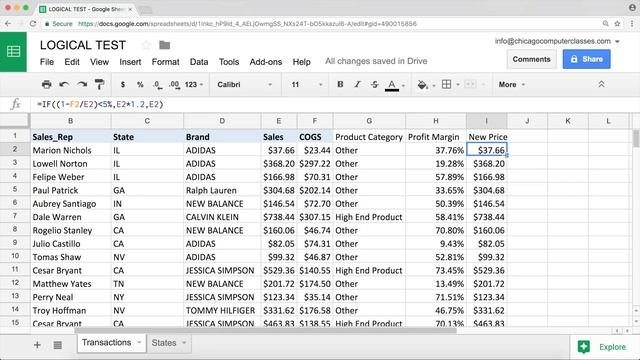Switch to the Transactions sheet tab
The height and width of the screenshot is (360, 640).
point(107,342)
